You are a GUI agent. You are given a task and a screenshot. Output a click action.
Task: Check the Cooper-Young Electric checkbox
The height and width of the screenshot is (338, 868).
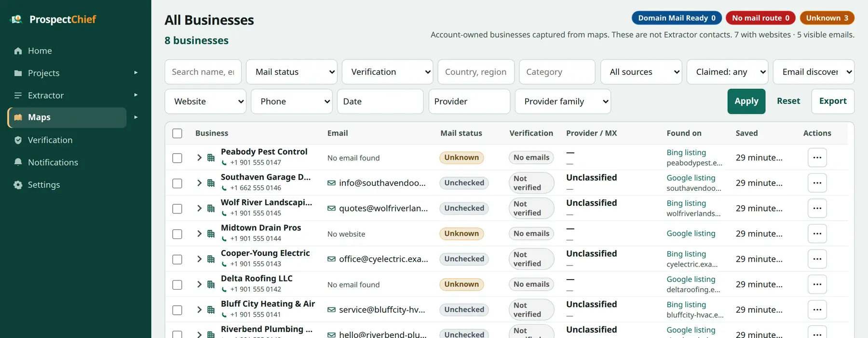177,259
